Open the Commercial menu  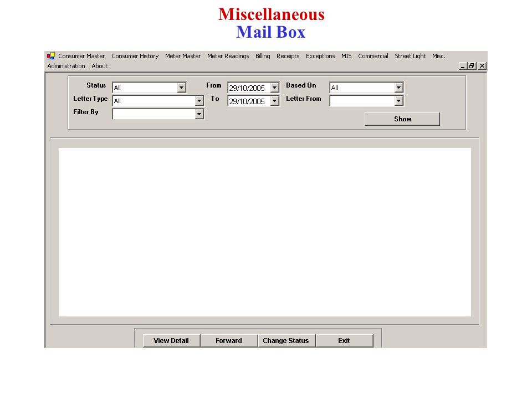coord(373,56)
